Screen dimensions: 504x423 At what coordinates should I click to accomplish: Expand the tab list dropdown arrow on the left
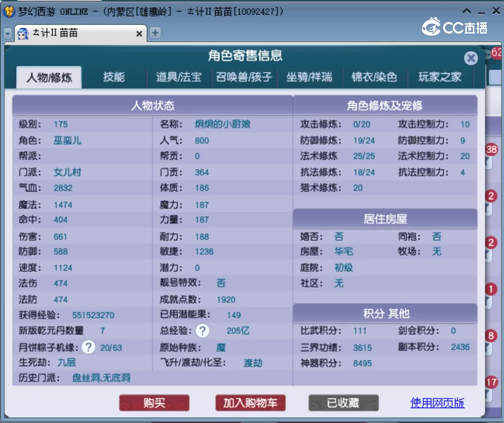pyautogui.click(x=7, y=33)
